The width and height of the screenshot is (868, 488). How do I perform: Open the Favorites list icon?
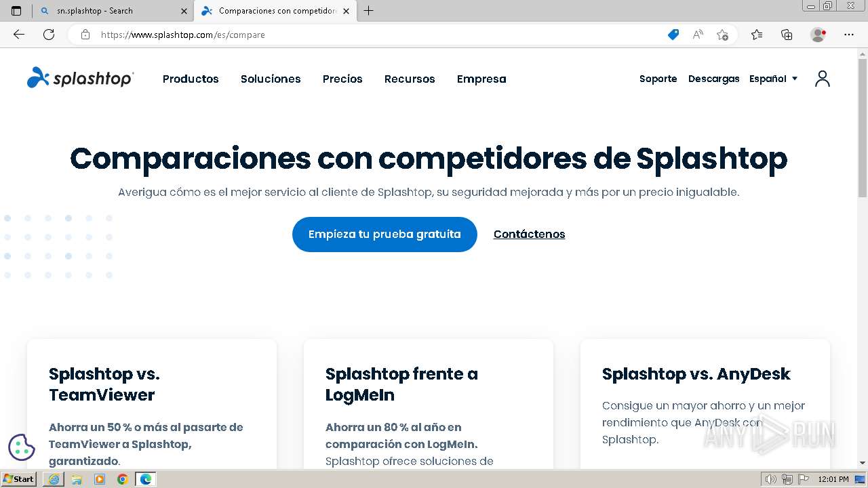[757, 35]
